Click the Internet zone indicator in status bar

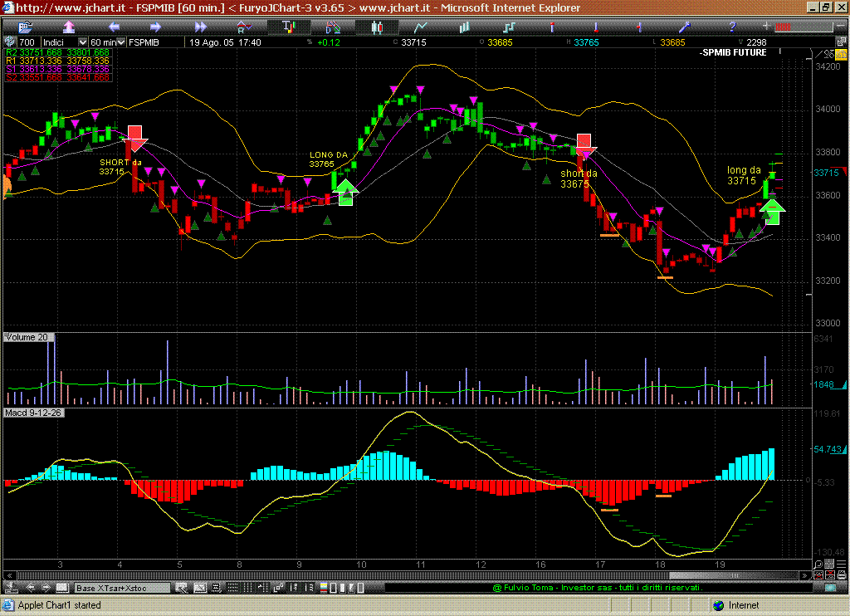(743, 605)
